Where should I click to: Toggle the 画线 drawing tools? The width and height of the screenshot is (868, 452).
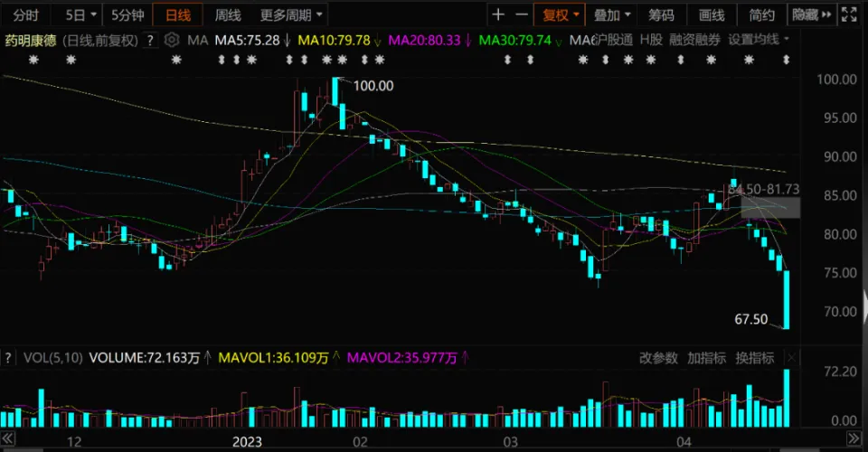[x=712, y=15]
